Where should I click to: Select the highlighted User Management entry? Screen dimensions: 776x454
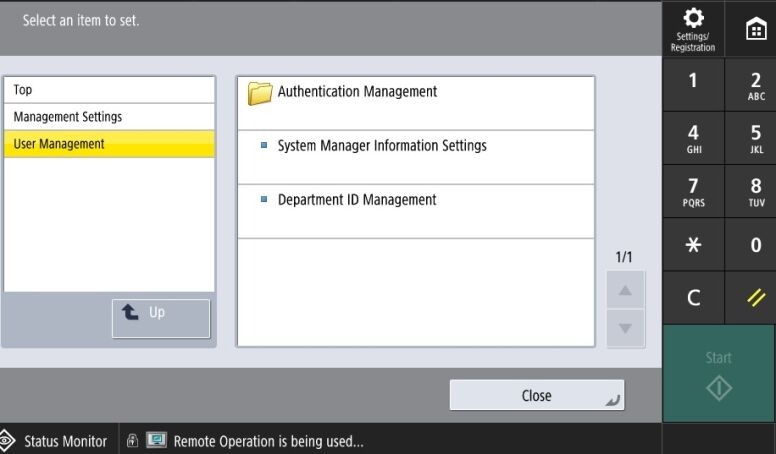pyautogui.click(x=109, y=144)
